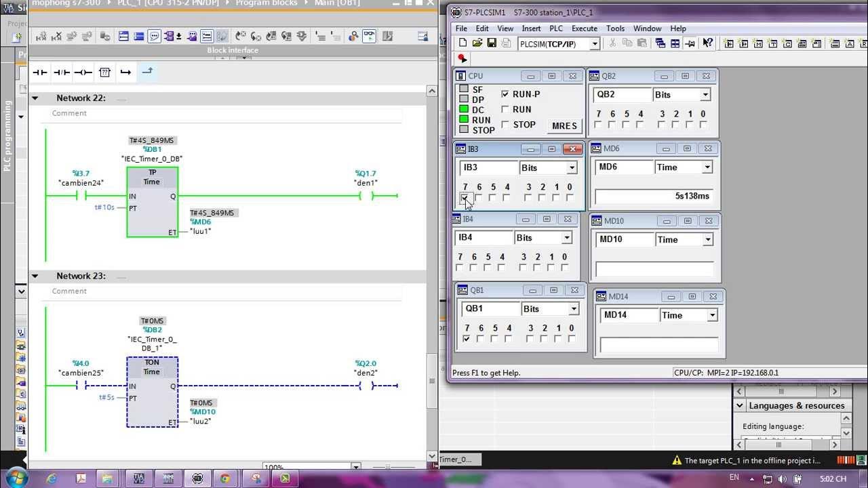Toggle bit 7 in the QB1 window

(467, 339)
